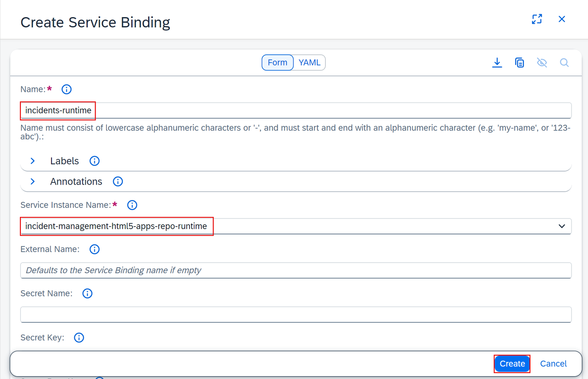Show info for Secret Name
The height and width of the screenshot is (379, 588).
[87, 293]
